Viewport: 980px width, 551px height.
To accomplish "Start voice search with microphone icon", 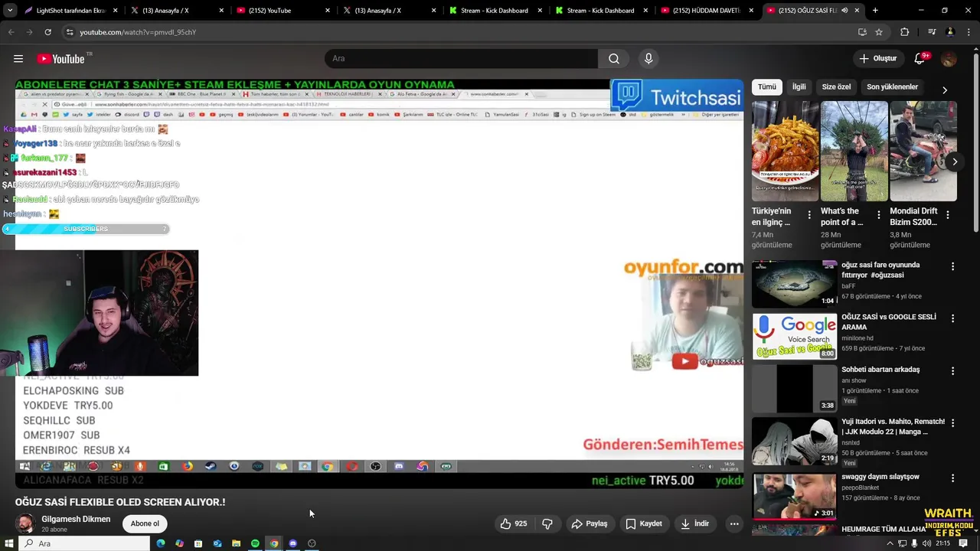I will tap(648, 59).
